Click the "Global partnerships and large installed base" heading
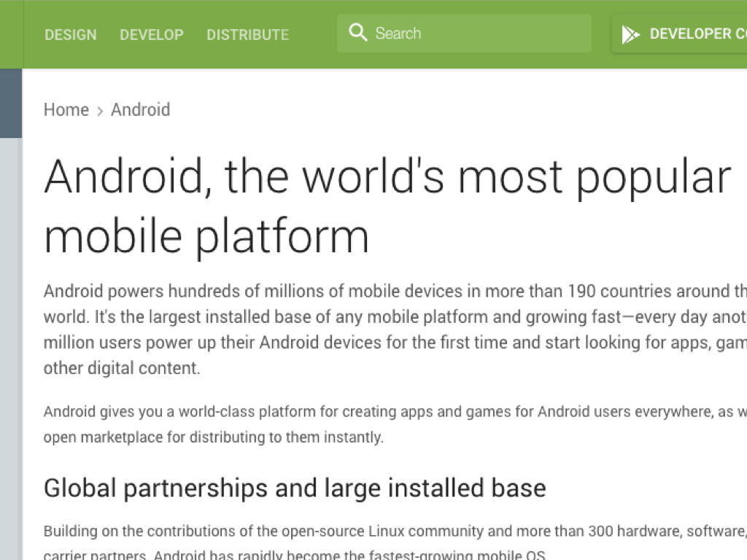 [295, 488]
